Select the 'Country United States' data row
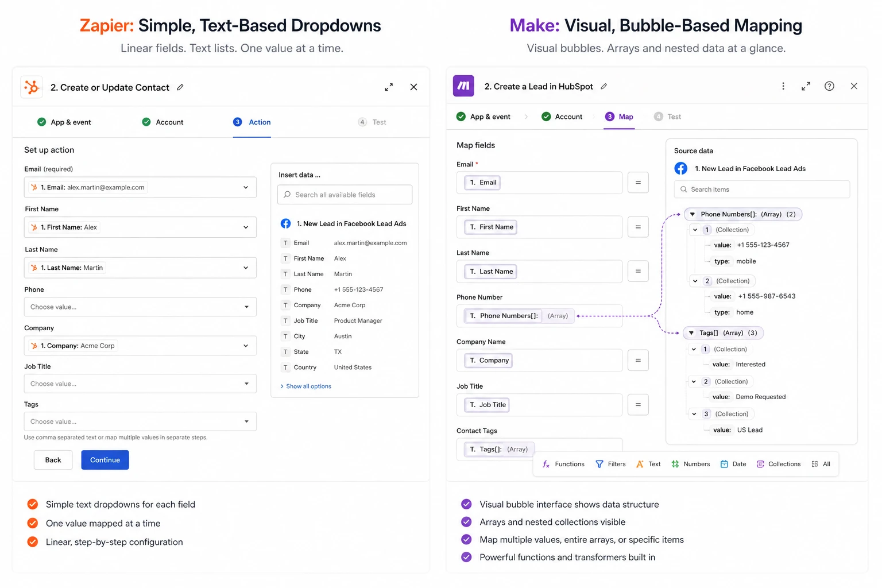The width and height of the screenshot is (882, 588). coord(345,367)
